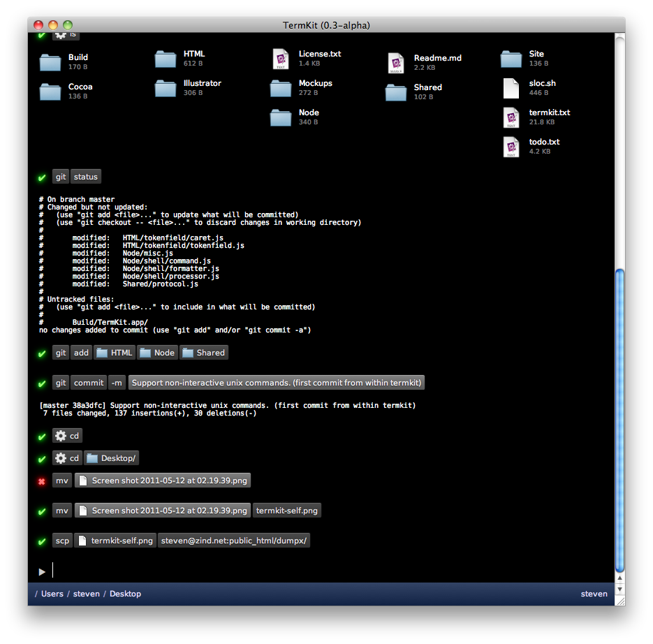Open the License.txt file icon
This screenshot has width=653, height=644.
coord(281,59)
